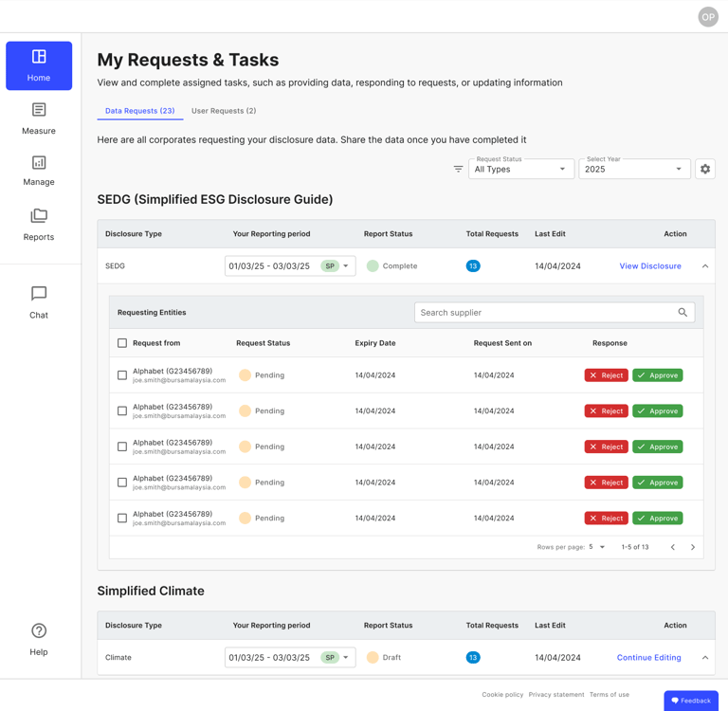This screenshot has width=728, height=711.
Task: Check the first Alphabet request row checkbox
Action: [x=122, y=375]
